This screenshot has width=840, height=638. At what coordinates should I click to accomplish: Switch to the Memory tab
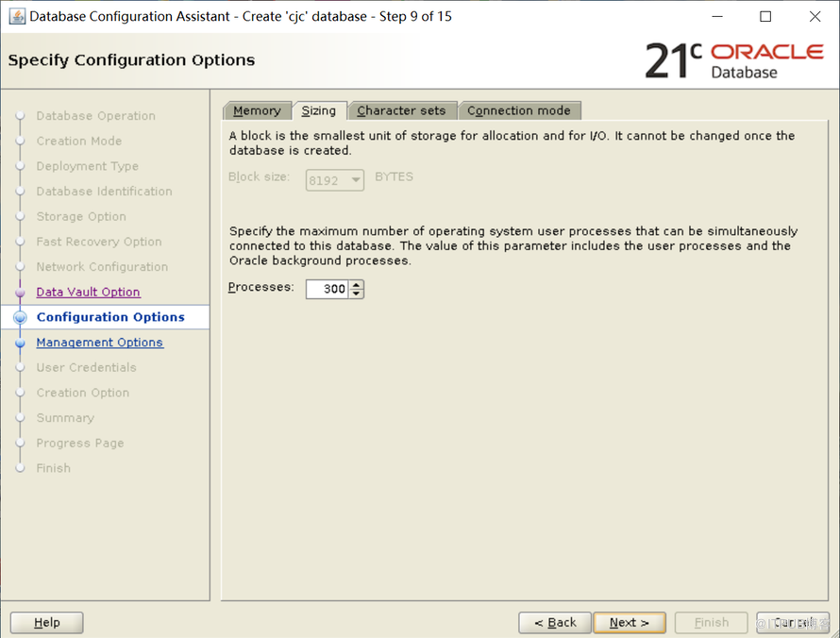click(257, 110)
